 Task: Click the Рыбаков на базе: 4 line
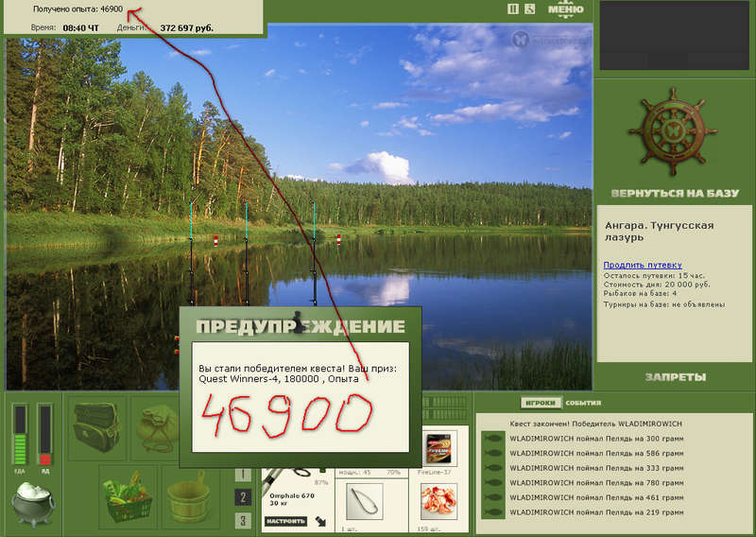pyautogui.click(x=641, y=293)
